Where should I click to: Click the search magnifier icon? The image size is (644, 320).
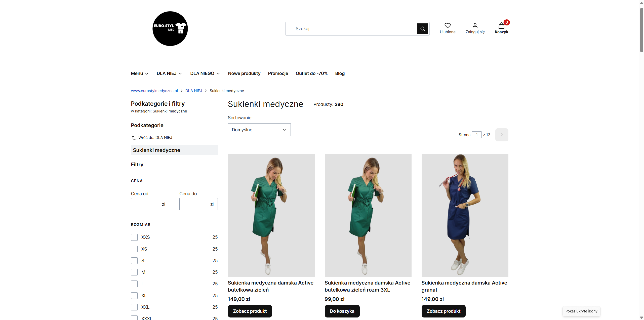[x=422, y=29]
